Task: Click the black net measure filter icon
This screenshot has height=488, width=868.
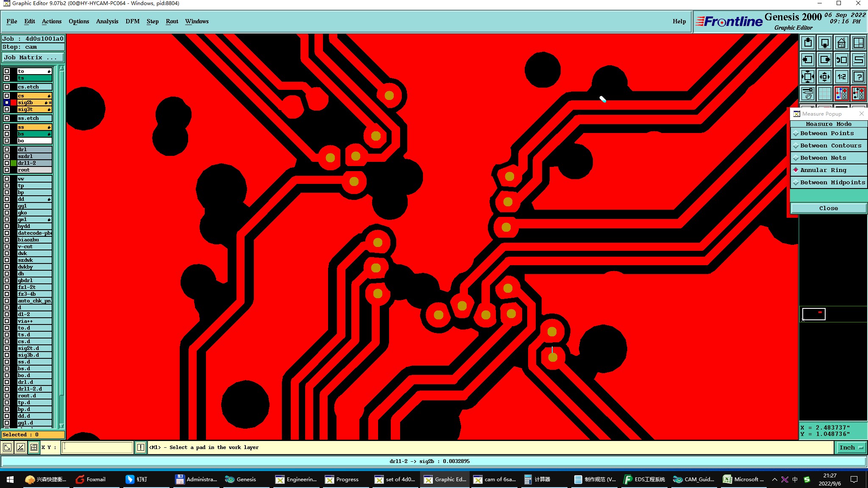Action: (859, 93)
